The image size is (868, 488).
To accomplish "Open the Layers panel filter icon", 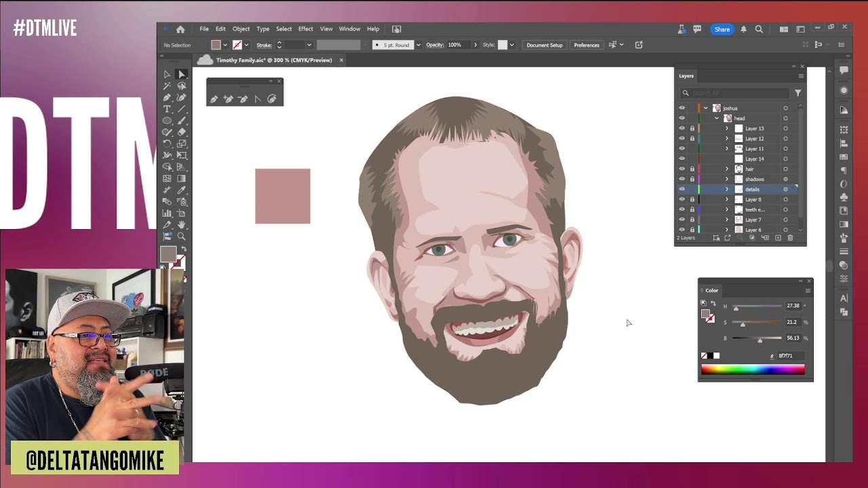I will pyautogui.click(x=798, y=93).
